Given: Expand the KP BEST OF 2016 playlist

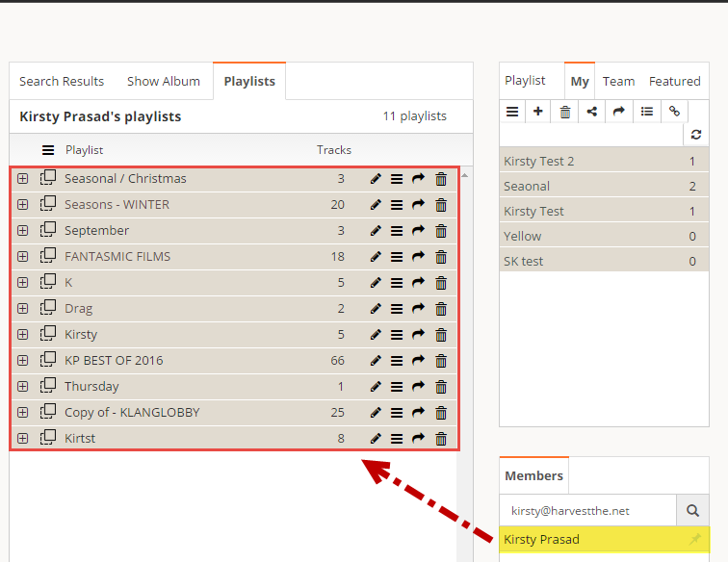Looking at the screenshot, I should click(22, 361).
